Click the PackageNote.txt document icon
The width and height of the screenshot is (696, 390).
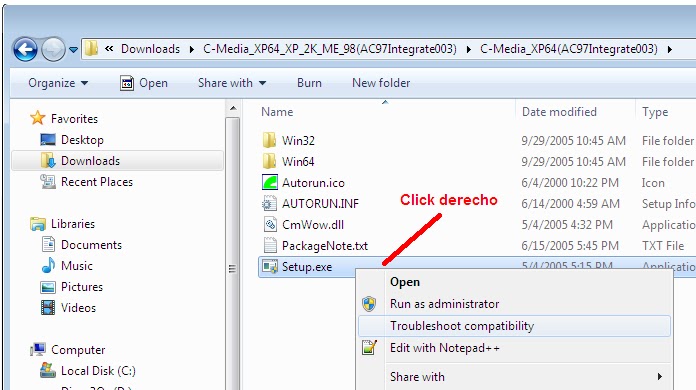point(270,245)
